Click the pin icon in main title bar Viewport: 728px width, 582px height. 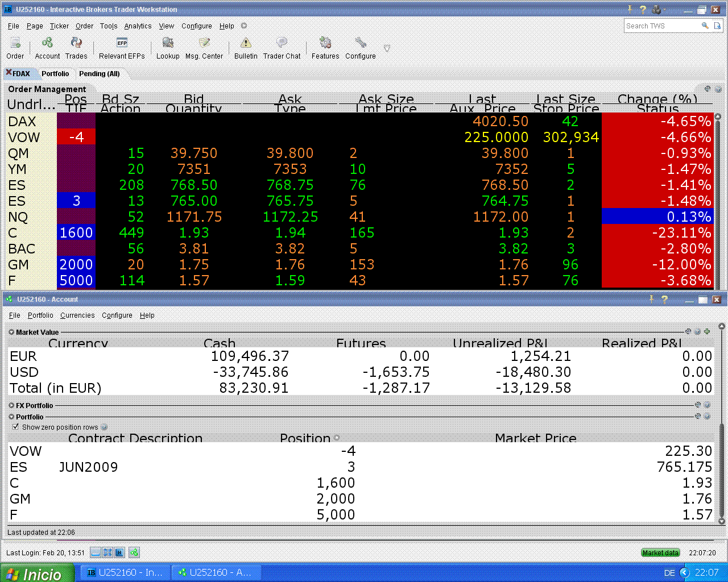pyautogui.click(x=630, y=9)
